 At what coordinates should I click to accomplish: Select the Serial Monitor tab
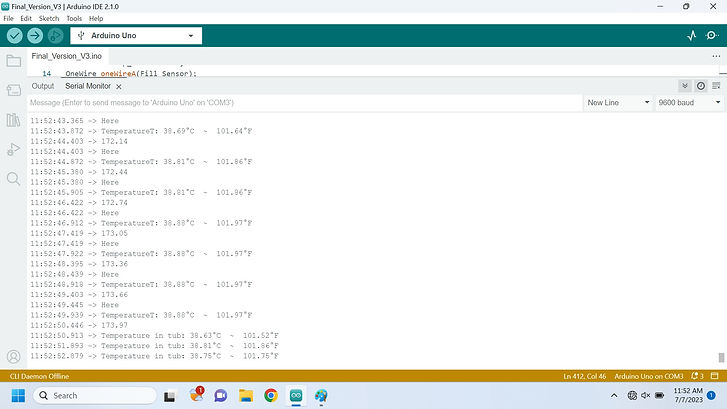88,86
